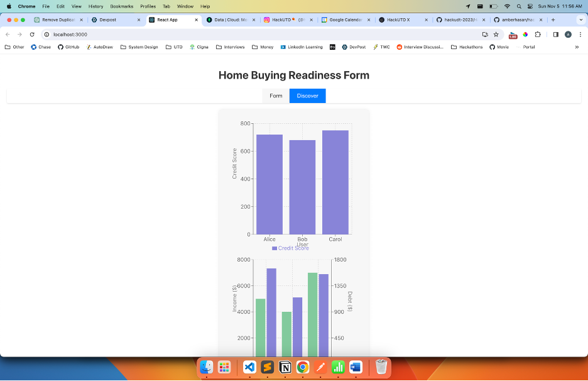Image resolution: width=588 pixels, height=381 pixels.
Task: Open Notion from the dock
Action: click(285, 367)
